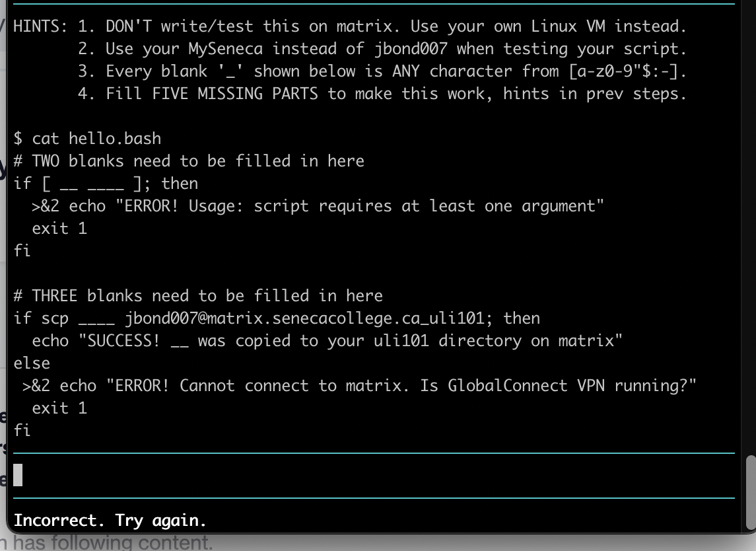Image resolution: width=756 pixels, height=551 pixels.
Task: Click the final 'fi' keyword
Action: (x=22, y=430)
